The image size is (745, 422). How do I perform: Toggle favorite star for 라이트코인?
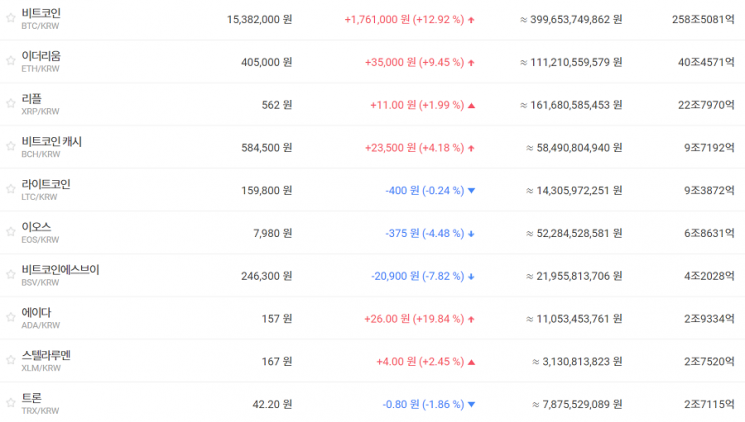tap(10, 189)
